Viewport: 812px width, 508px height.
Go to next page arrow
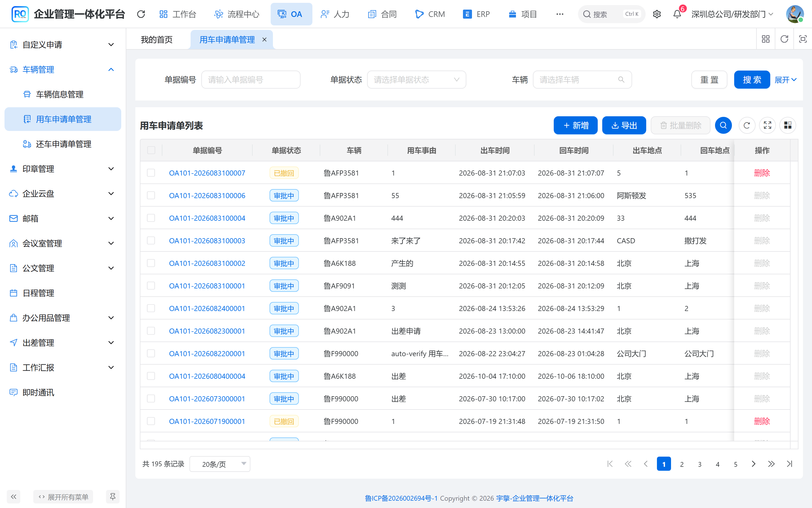(x=753, y=464)
